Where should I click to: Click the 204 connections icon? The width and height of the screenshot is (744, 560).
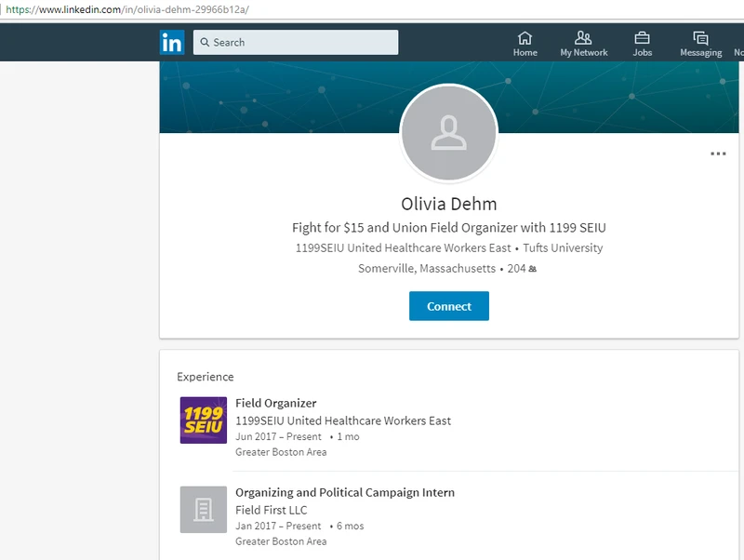[x=532, y=269]
